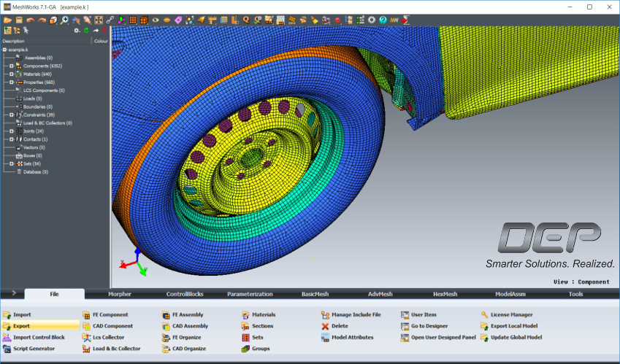Click the Load & Bc Collector option
620x364 pixels.
[112, 349]
